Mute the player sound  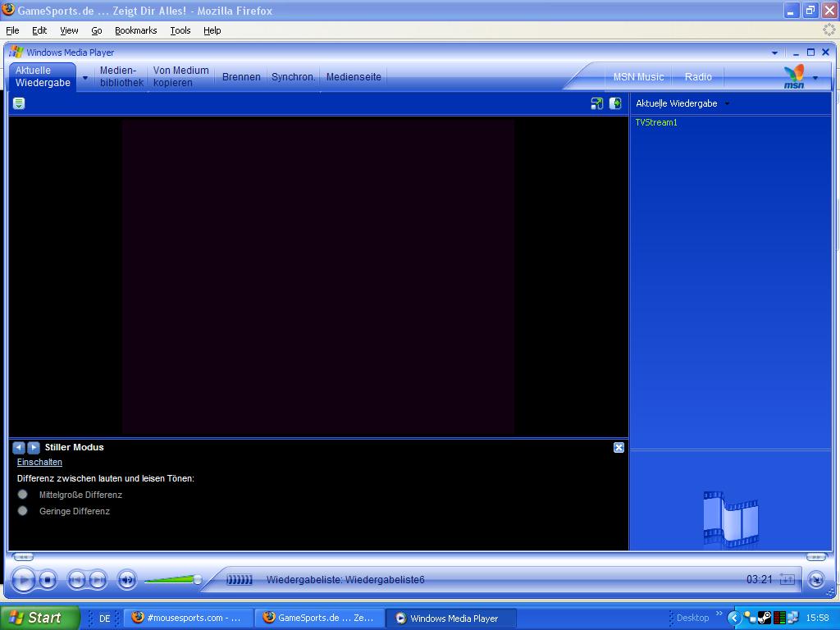(x=127, y=580)
